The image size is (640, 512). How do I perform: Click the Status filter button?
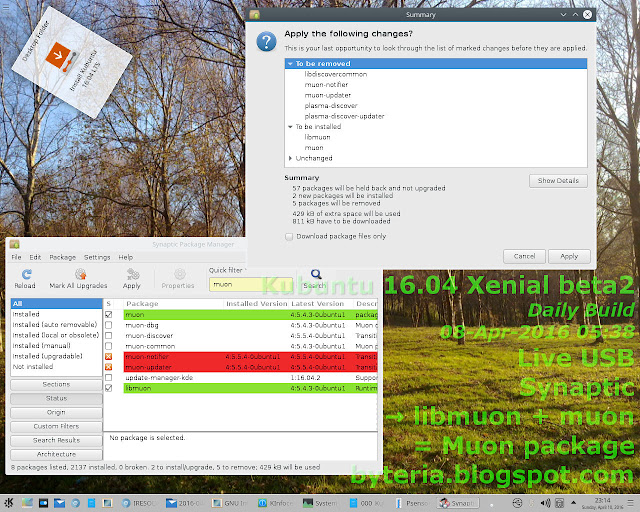pyautogui.click(x=56, y=398)
